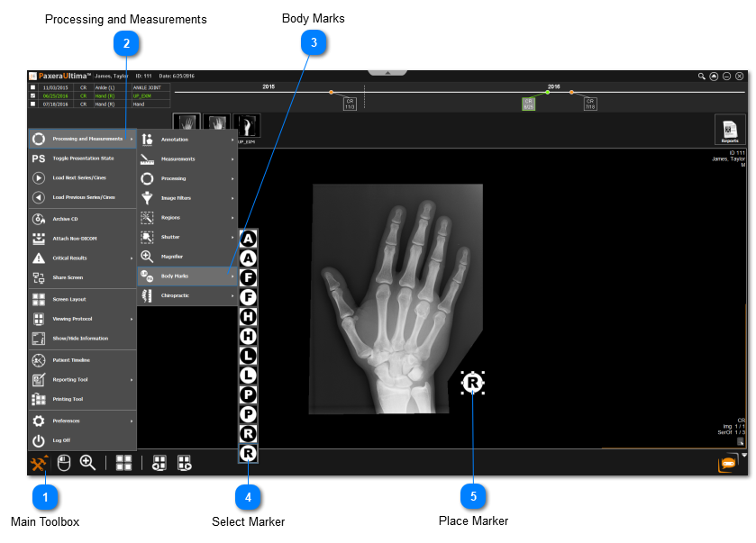
Task: Expand the Annotation submenu
Action: click(x=187, y=140)
